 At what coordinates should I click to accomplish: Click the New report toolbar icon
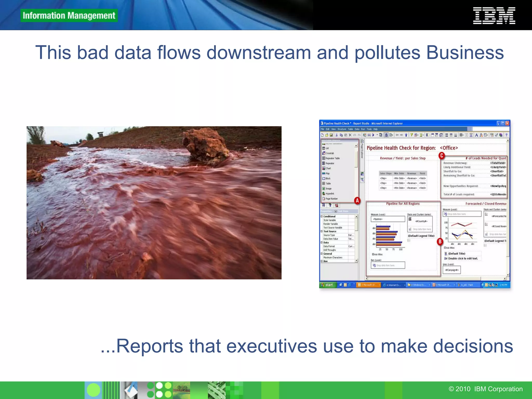[x=322, y=135]
